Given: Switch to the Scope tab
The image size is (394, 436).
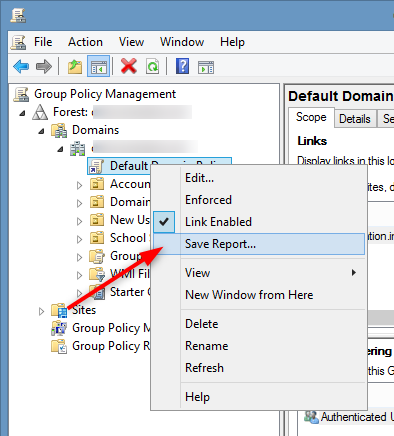Looking at the screenshot, I should coord(311,117).
